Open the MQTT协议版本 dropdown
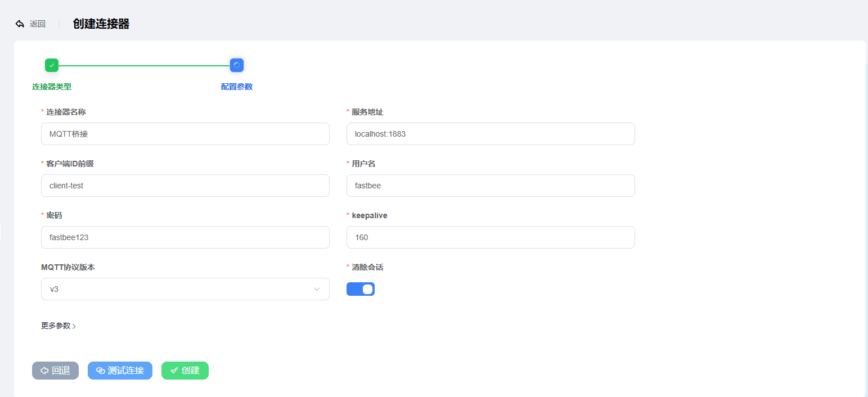This screenshot has width=868, height=397. click(x=185, y=289)
